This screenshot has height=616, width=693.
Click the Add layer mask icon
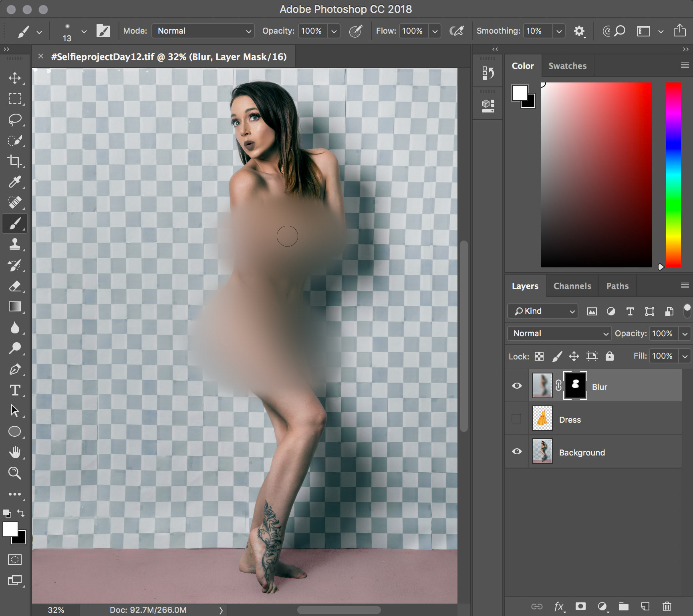click(580, 606)
